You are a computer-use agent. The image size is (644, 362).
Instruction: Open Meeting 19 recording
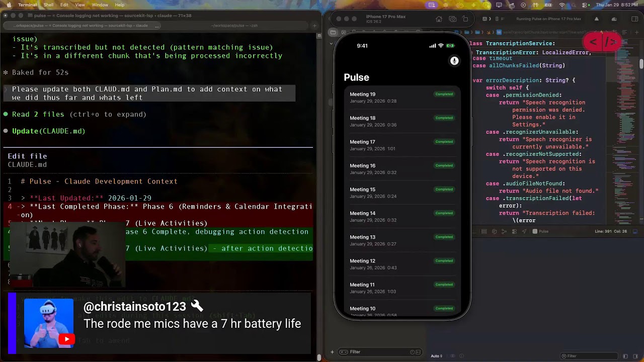[x=401, y=98]
